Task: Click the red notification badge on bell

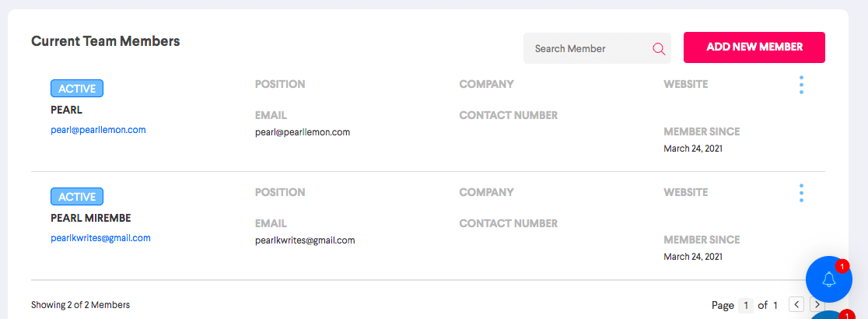Action: [x=842, y=266]
